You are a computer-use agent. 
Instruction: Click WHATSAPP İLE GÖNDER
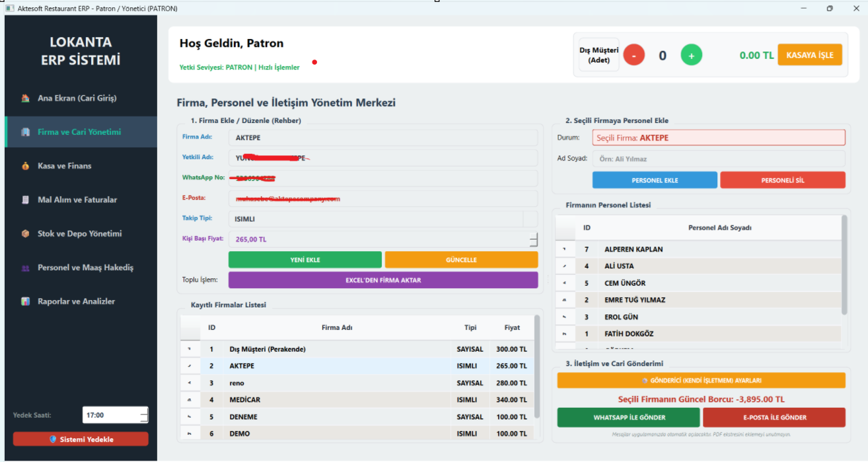628,418
